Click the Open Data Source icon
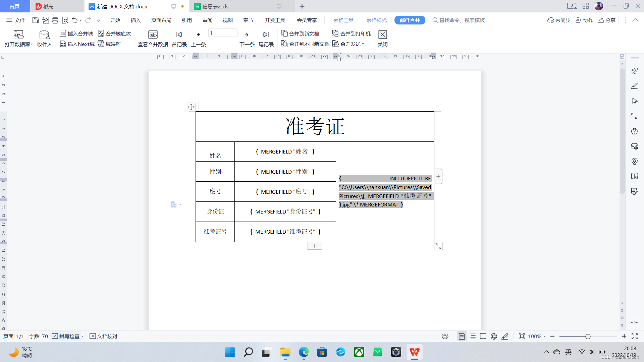The image size is (644, 362). 18,35
